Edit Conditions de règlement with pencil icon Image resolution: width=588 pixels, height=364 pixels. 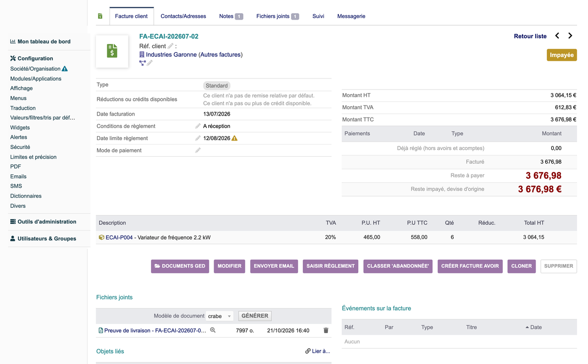click(198, 126)
